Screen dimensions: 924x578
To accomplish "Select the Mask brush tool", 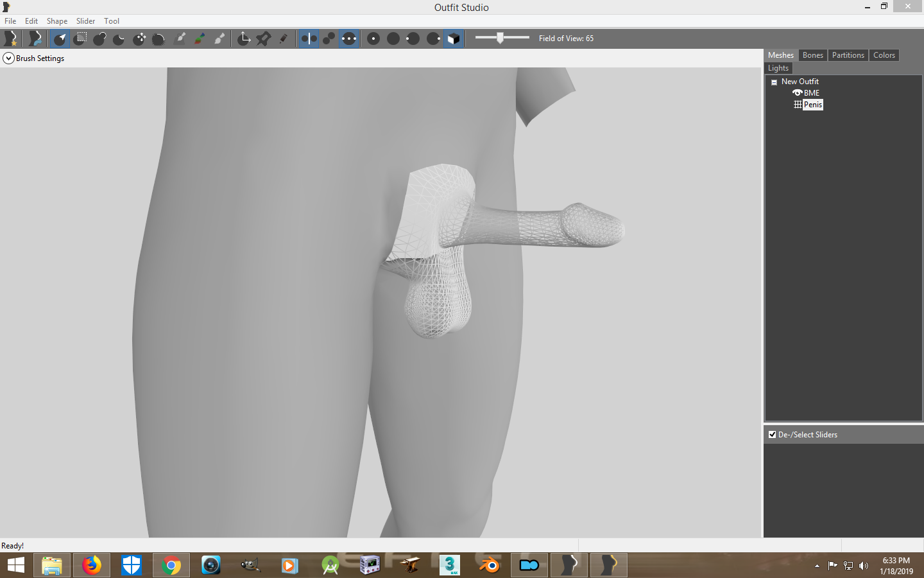I will pos(80,39).
